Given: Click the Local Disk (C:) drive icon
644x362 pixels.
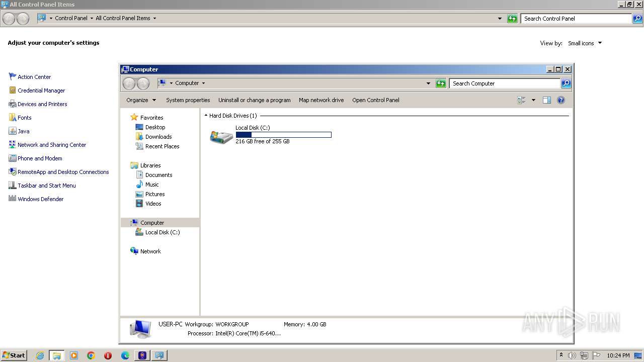Looking at the screenshot, I should (221, 136).
